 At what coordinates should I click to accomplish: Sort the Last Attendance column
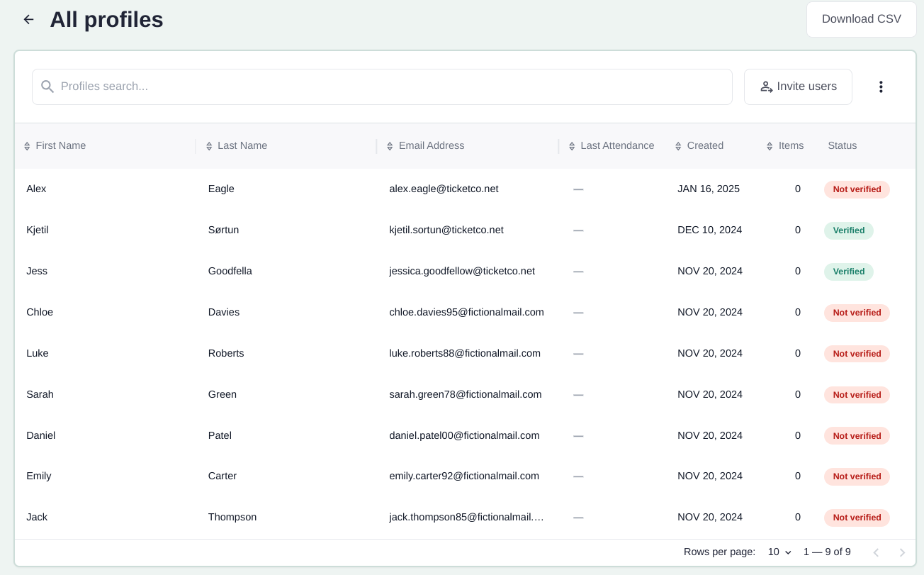click(571, 145)
